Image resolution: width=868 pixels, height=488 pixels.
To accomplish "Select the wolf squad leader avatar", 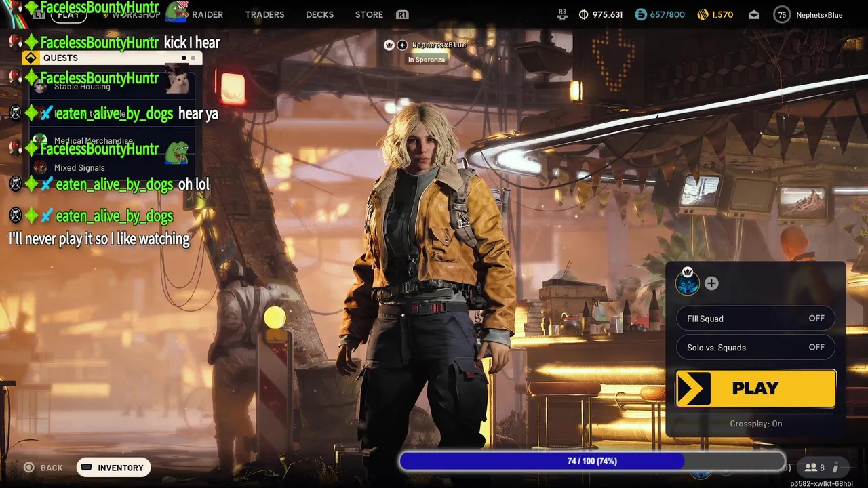I will [x=688, y=283].
